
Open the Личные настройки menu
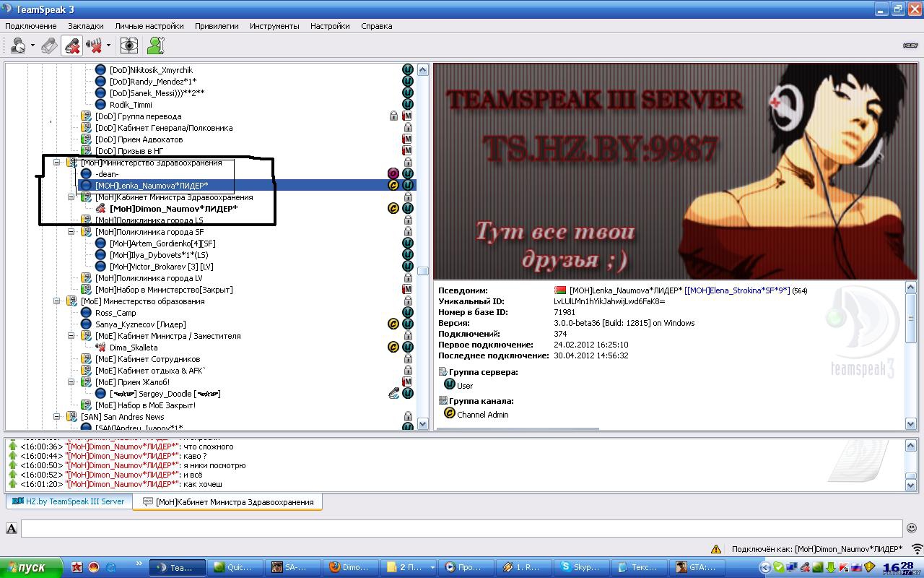149,26
